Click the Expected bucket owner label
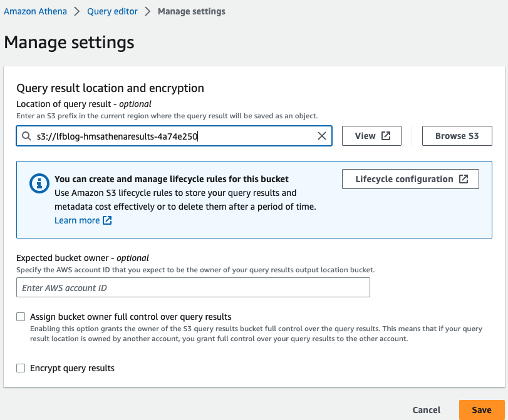The width and height of the screenshot is (508, 420). coord(83,258)
